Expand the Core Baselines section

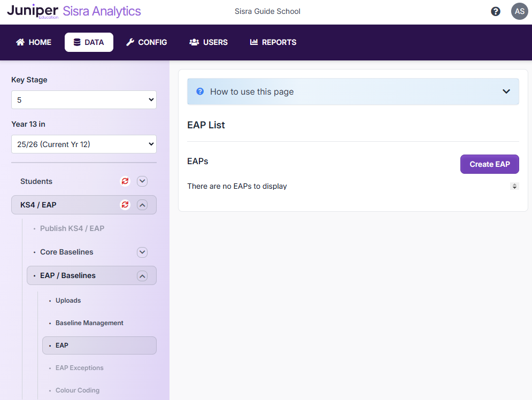point(142,252)
